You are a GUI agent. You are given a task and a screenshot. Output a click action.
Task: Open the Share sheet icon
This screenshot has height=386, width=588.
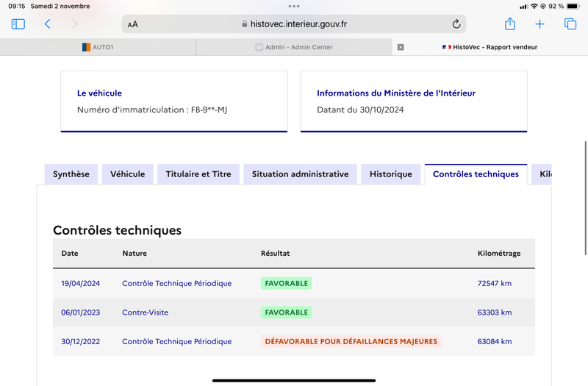[510, 24]
